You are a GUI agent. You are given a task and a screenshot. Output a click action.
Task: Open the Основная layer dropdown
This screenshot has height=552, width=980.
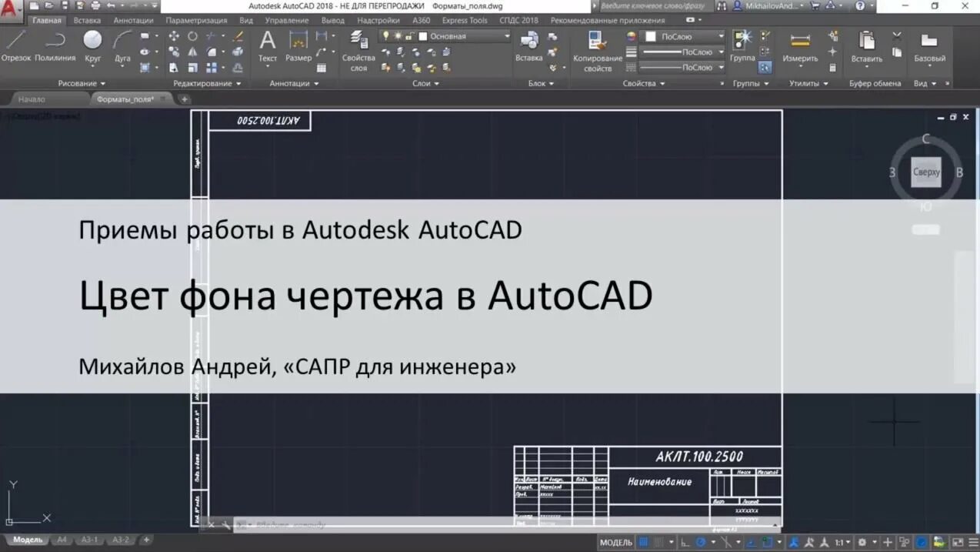[x=445, y=36]
